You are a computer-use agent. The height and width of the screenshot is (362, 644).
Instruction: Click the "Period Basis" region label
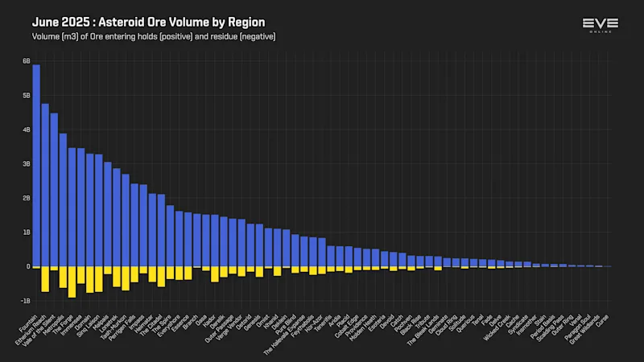[543, 327]
